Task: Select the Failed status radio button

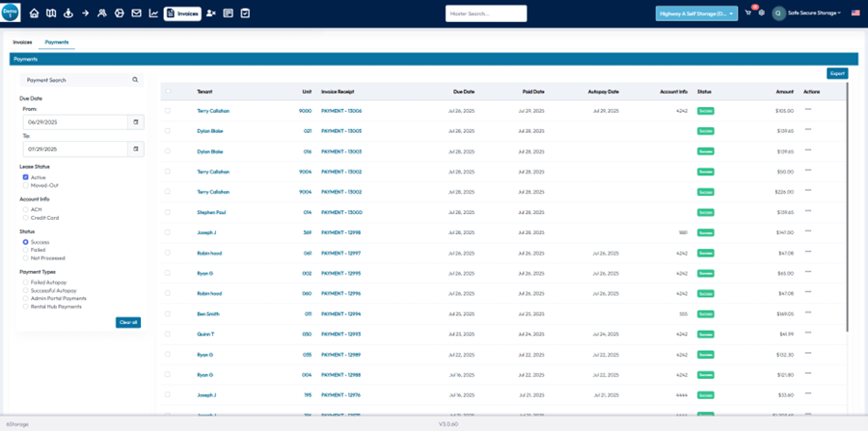Action: coord(25,251)
